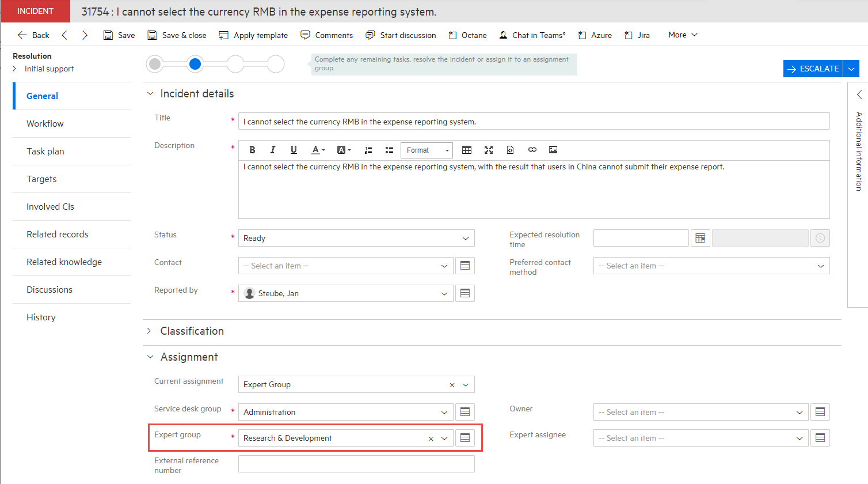Viewport: 868px width, 484px height.
Task: Collapse the Incident details section
Action: tap(150, 93)
